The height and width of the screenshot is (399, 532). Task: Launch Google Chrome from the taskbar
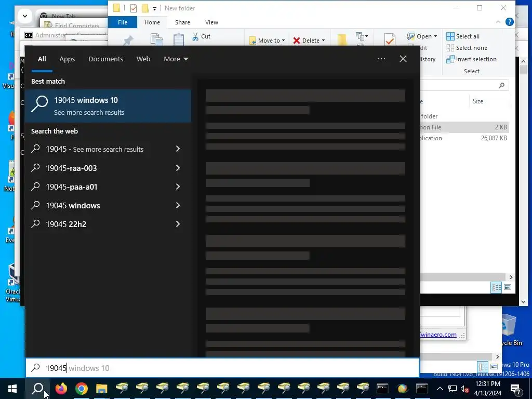point(82,388)
